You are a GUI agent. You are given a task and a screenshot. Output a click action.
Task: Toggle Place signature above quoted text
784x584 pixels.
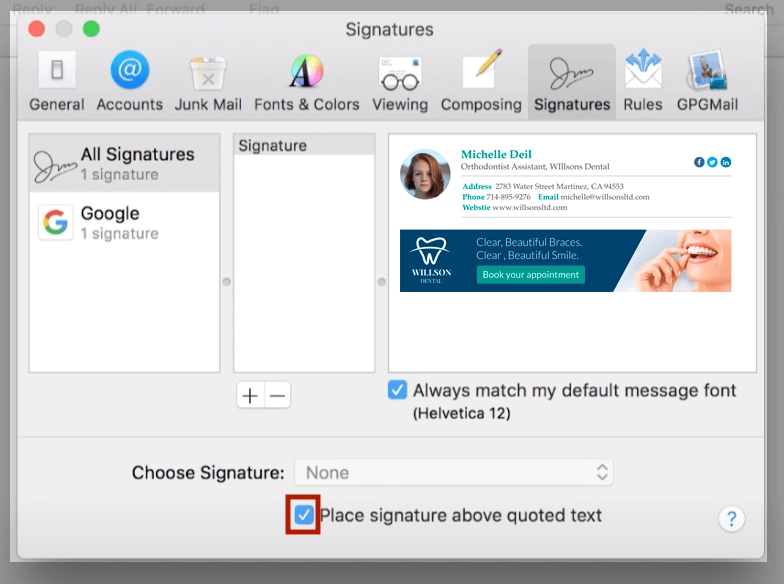[x=304, y=514]
